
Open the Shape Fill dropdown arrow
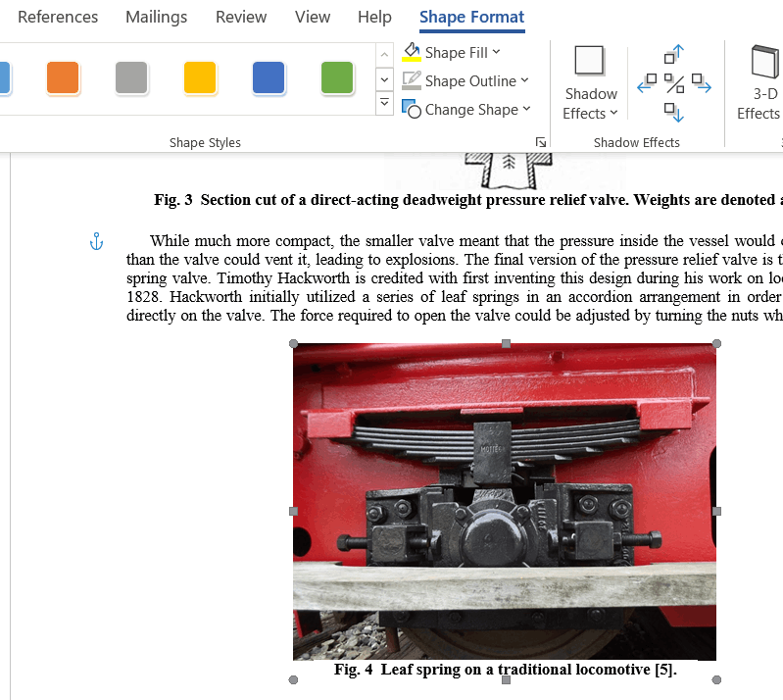(496, 52)
